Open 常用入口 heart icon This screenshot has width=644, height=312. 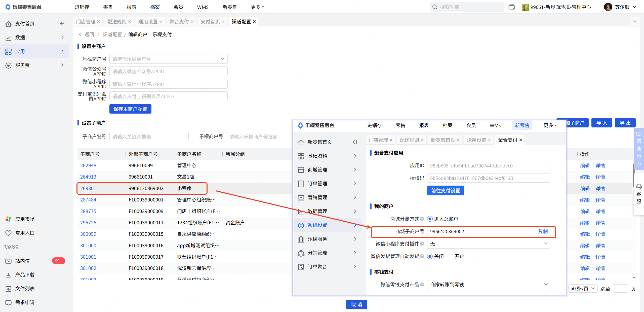(x=9, y=233)
